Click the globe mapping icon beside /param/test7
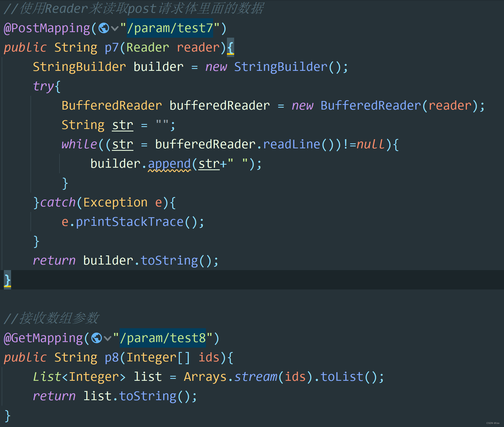The width and height of the screenshot is (504, 427). click(x=104, y=28)
